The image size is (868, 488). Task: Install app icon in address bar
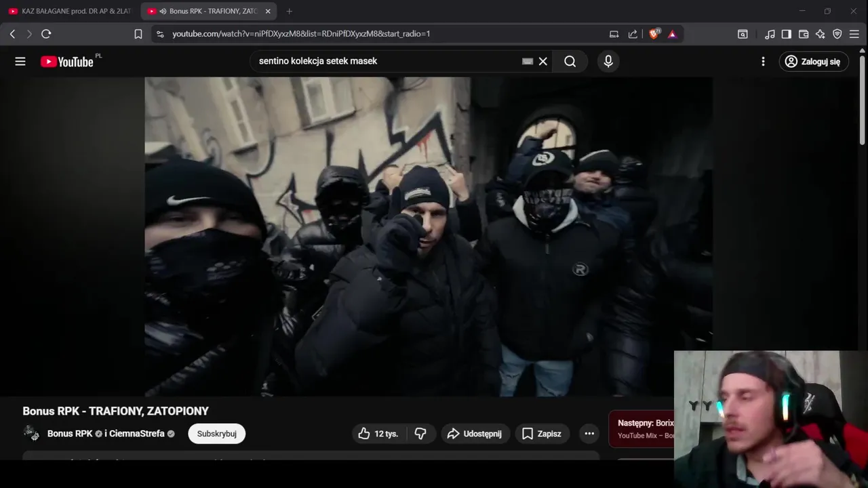point(614,34)
